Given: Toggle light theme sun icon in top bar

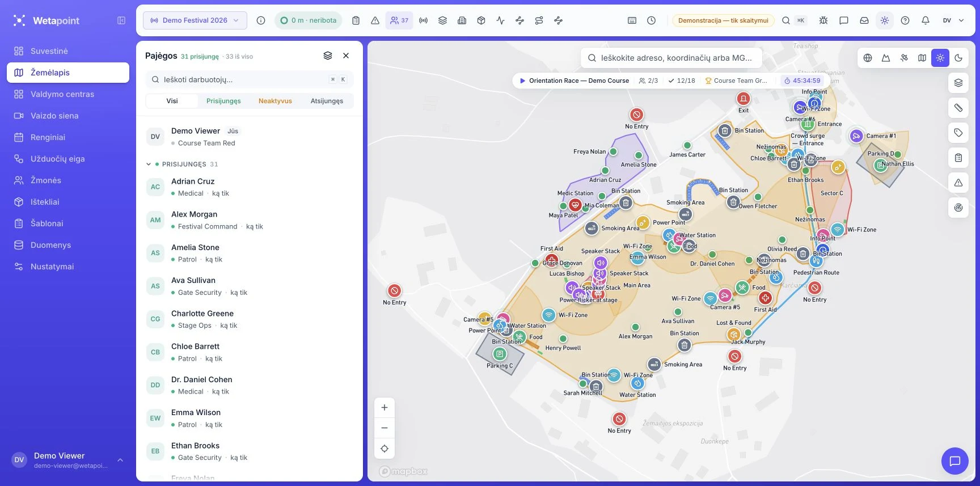Looking at the screenshot, I should [x=885, y=20].
